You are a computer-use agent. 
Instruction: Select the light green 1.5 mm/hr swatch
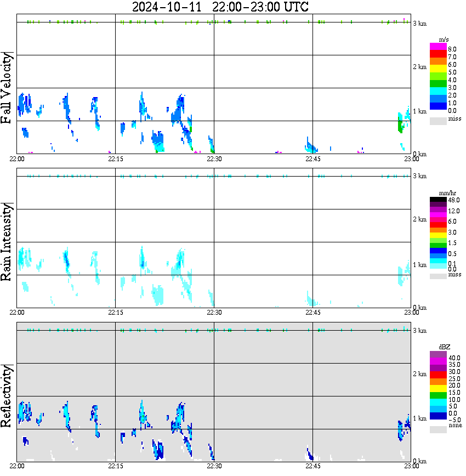(438, 240)
